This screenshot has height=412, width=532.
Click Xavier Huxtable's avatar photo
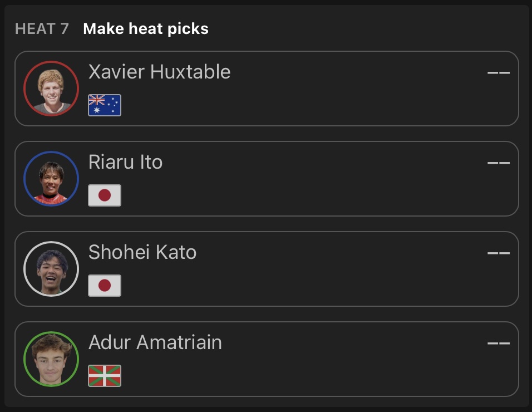click(51, 89)
